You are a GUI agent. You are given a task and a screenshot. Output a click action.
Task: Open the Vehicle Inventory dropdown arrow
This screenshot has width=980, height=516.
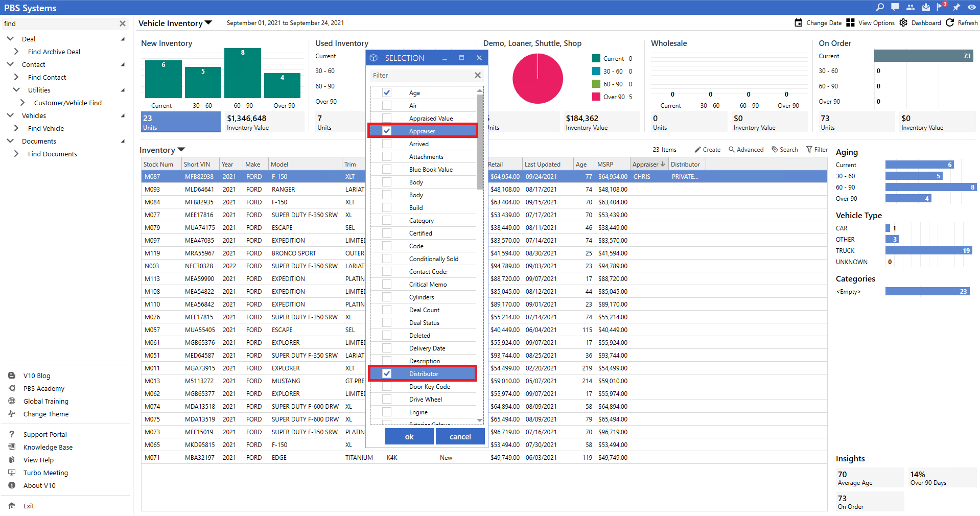[x=208, y=23]
